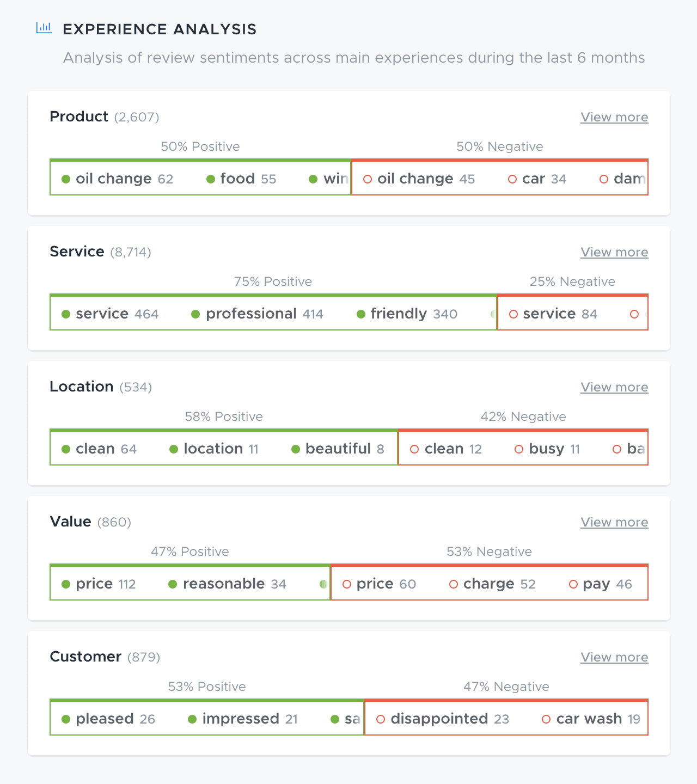697x784 pixels.
Task: Select the green dot beside professional 414
Action: tap(194, 314)
